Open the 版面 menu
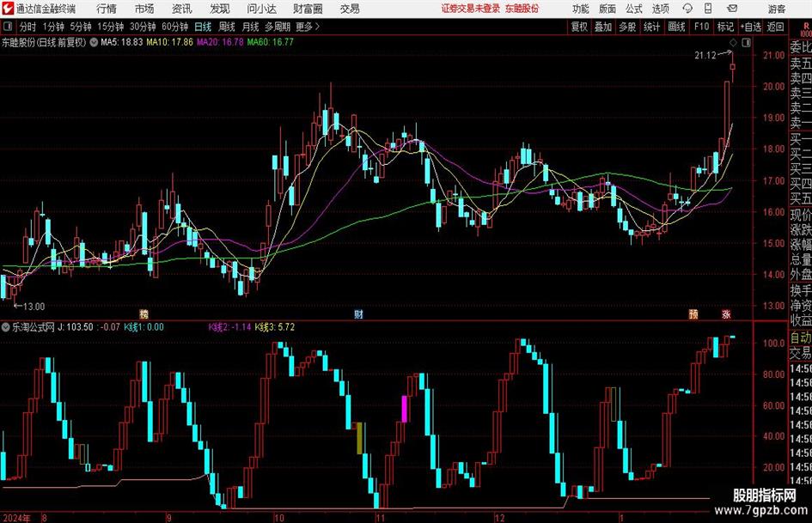The image size is (812, 523). (607, 9)
